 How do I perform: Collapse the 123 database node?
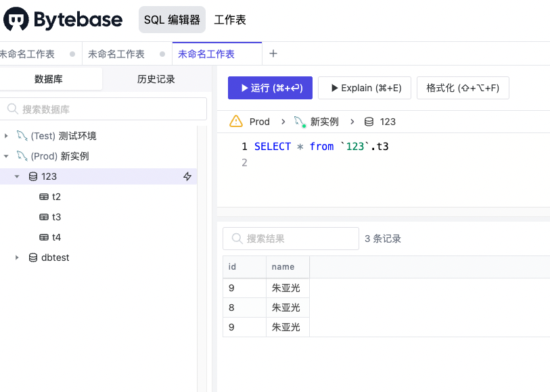click(x=18, y=176)
